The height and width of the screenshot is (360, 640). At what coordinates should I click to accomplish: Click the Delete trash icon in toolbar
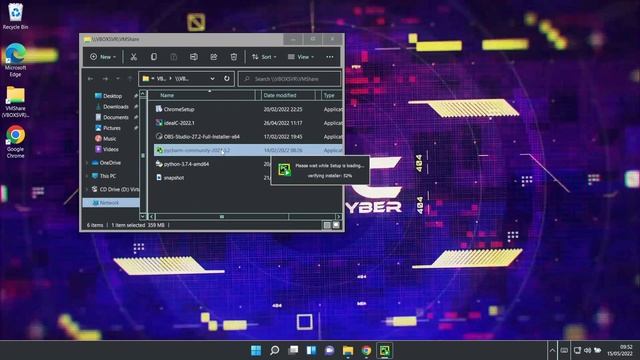pos(233,57)
